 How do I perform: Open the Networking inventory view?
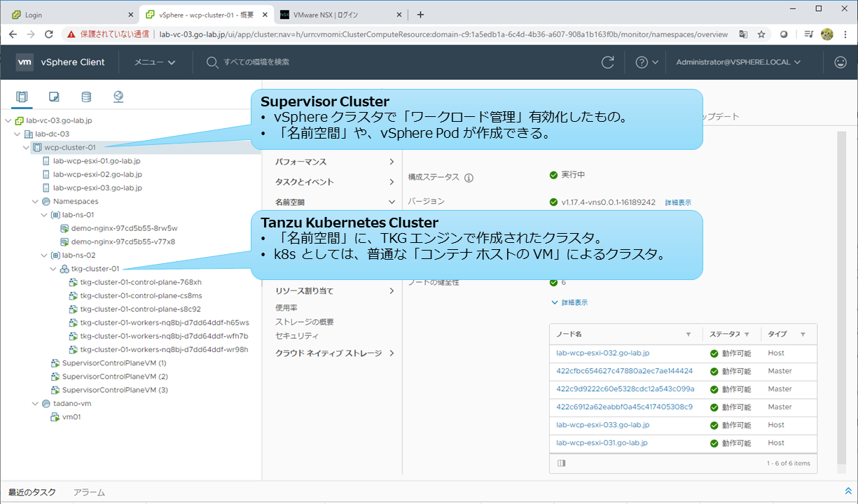tap(118, 97)
